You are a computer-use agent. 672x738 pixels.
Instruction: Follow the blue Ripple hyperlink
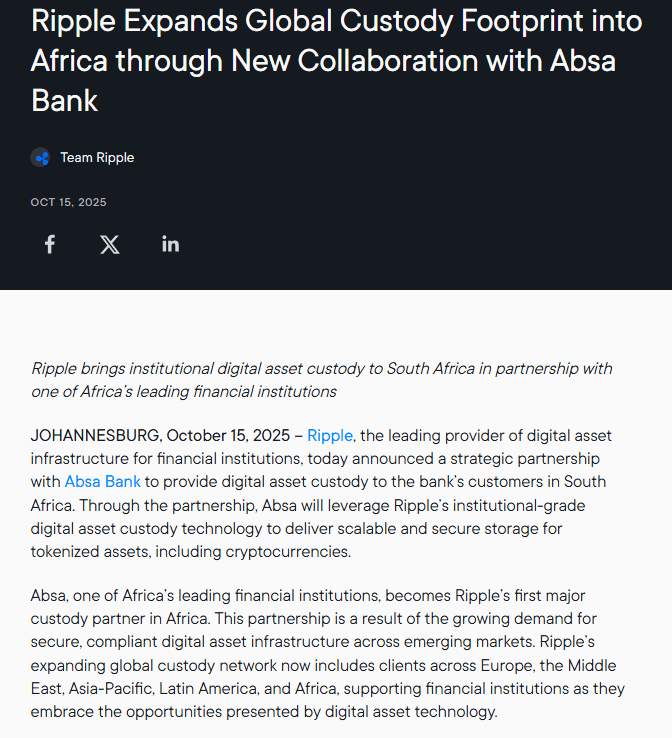click(x=329, y=435)
